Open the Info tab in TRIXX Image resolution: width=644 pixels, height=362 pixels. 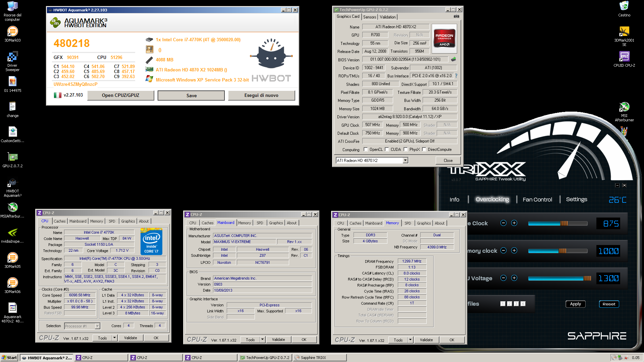tap(454, 199)
